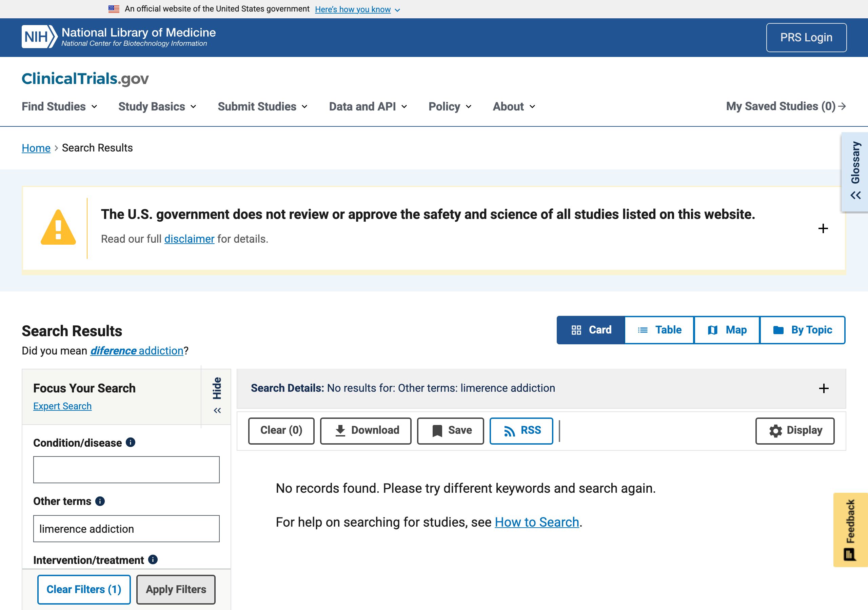The image size is (868, 610).
Task: Click Clear (0) button
Action: 281,430
